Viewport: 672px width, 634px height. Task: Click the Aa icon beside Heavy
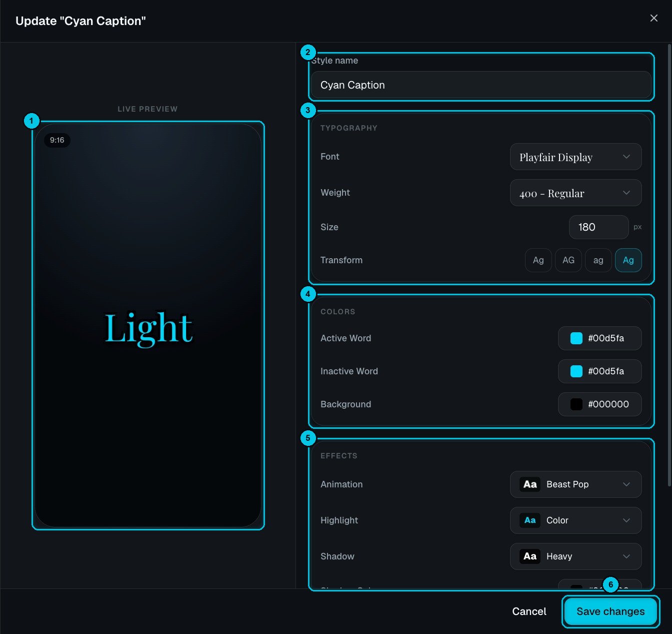(x=530, y=556)
